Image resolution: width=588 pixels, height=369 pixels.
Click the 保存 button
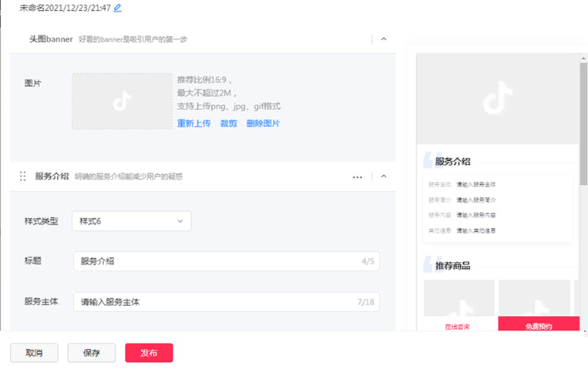pos(92,353)
